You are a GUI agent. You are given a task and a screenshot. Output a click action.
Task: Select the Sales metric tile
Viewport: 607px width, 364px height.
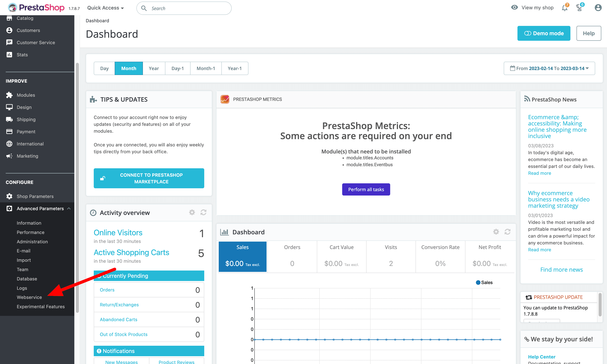click(x=243, y=256)
